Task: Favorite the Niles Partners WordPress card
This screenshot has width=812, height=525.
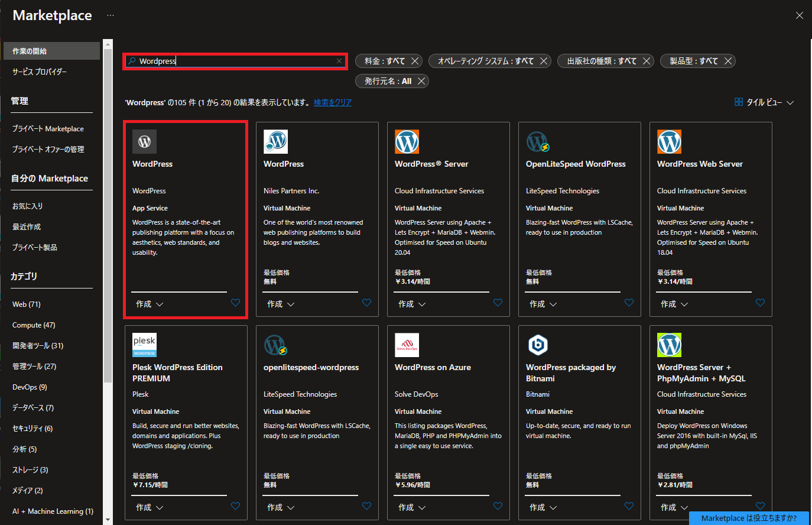Action: point(366,303)
